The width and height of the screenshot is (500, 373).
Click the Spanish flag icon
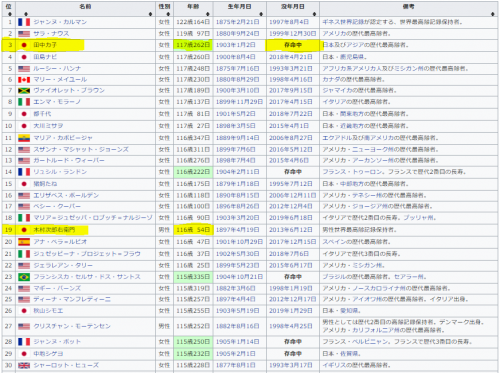click(24, 242)
